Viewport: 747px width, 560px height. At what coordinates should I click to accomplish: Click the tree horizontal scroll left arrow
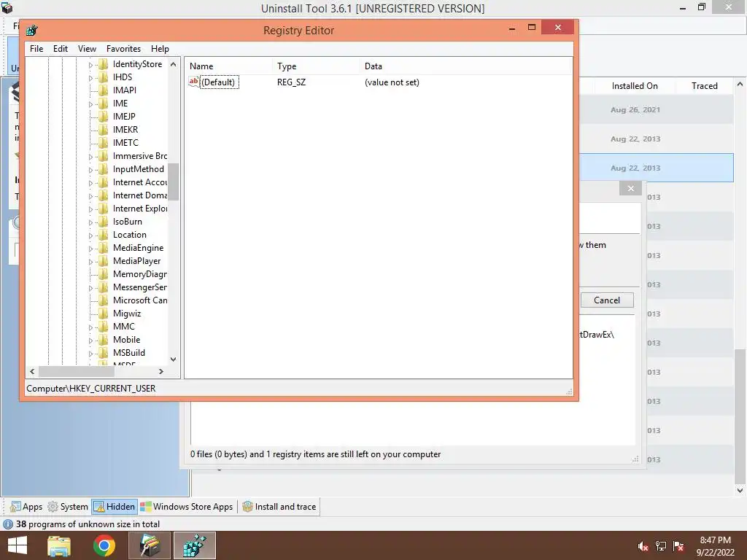[x=32, y=371]
